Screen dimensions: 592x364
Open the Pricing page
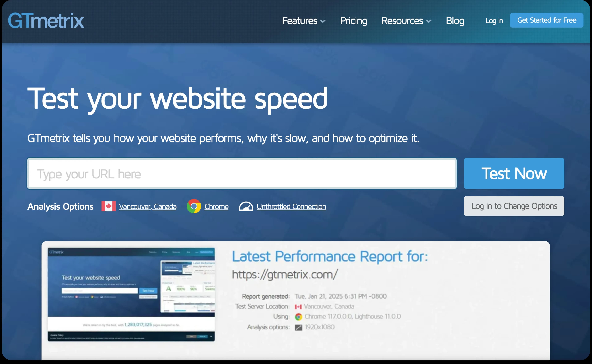click(x=353, y=21)
